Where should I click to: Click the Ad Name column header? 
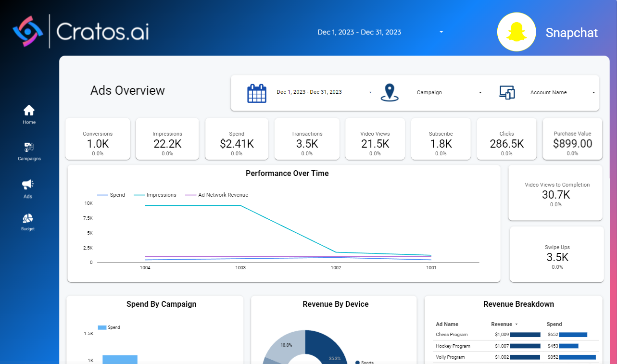click(447, 325)
